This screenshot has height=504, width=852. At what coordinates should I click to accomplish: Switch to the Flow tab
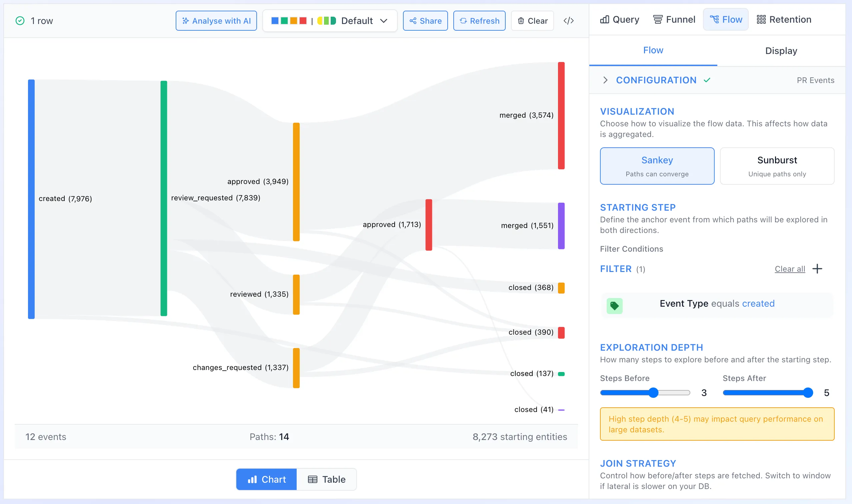coord(653,51)
